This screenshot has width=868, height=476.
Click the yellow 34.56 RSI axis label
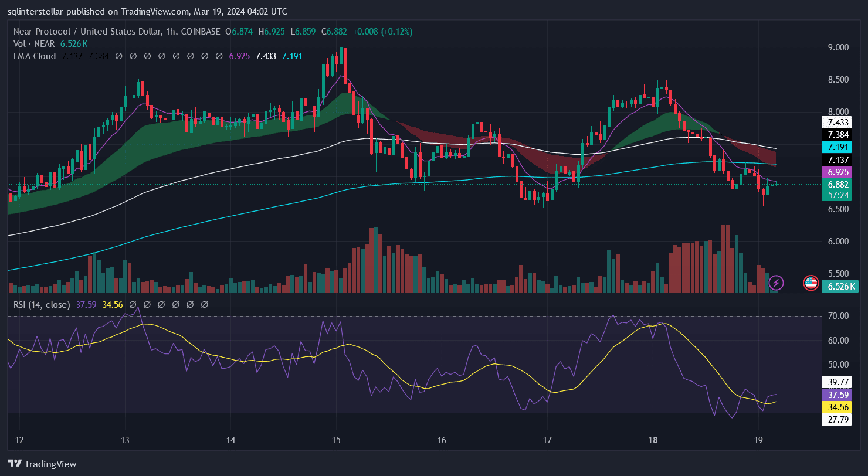click(x=836, y=407)
